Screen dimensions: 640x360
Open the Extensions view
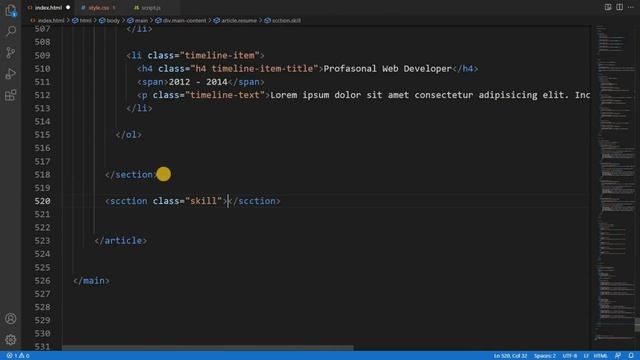(x=11, y=95)
